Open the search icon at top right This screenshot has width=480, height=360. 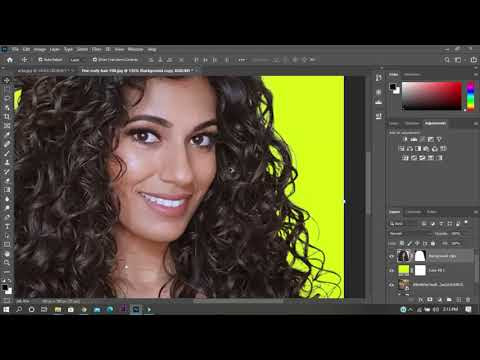[447, 60]
